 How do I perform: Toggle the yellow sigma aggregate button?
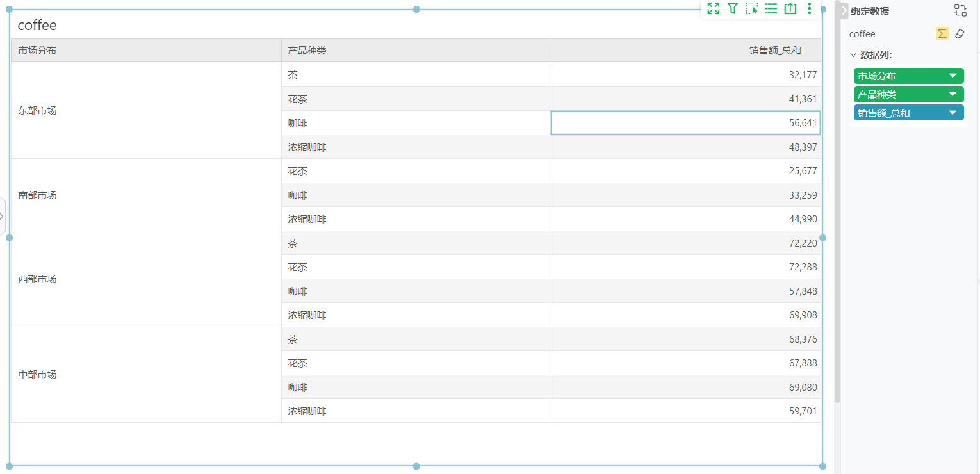coord(942,33)
